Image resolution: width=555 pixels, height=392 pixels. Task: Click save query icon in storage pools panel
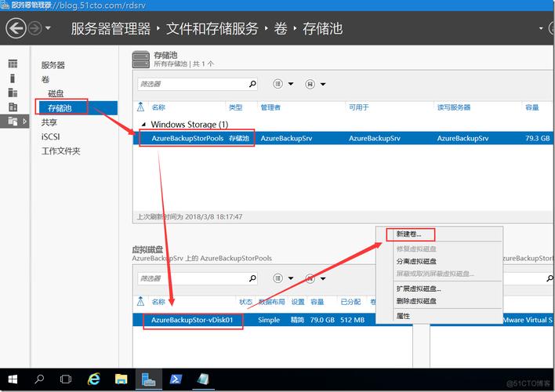click(x=310, y=84)
